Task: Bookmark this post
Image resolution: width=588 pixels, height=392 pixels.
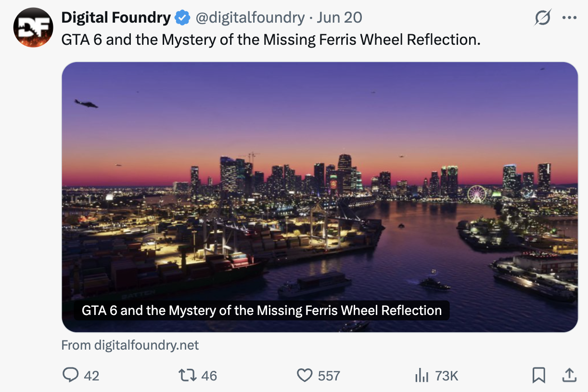Action: click(x=539, y=375)
